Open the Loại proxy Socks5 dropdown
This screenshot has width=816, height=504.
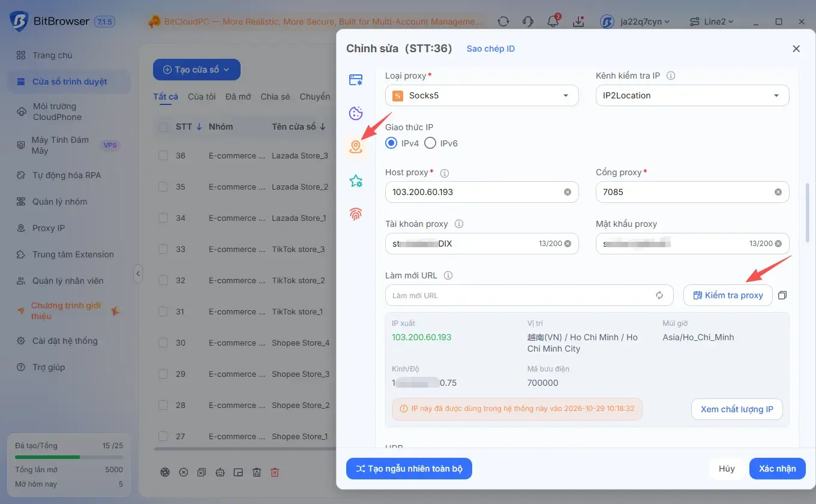[x=482, y=95]
